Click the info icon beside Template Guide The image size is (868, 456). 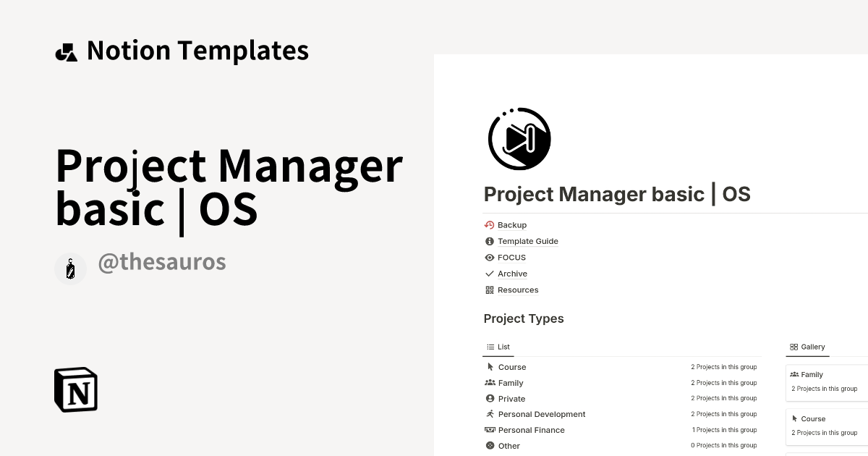[x=489, y=241]
